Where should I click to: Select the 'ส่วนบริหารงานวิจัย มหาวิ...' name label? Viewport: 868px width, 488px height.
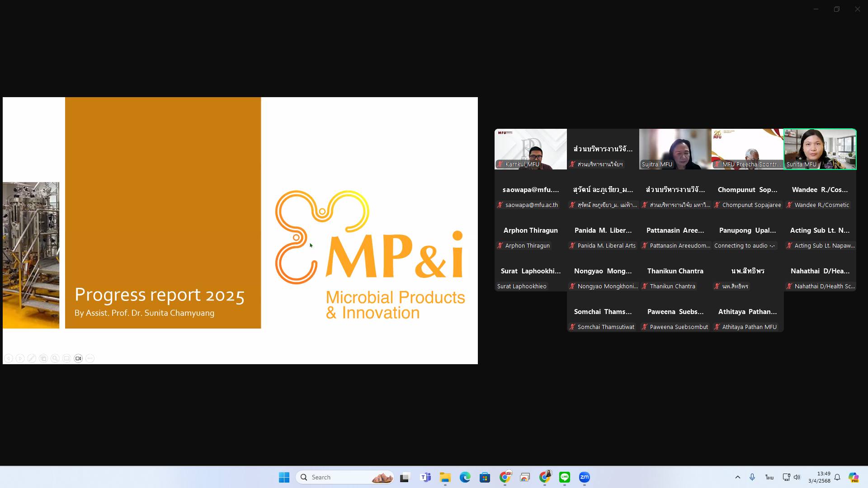(x=680, y=205)
